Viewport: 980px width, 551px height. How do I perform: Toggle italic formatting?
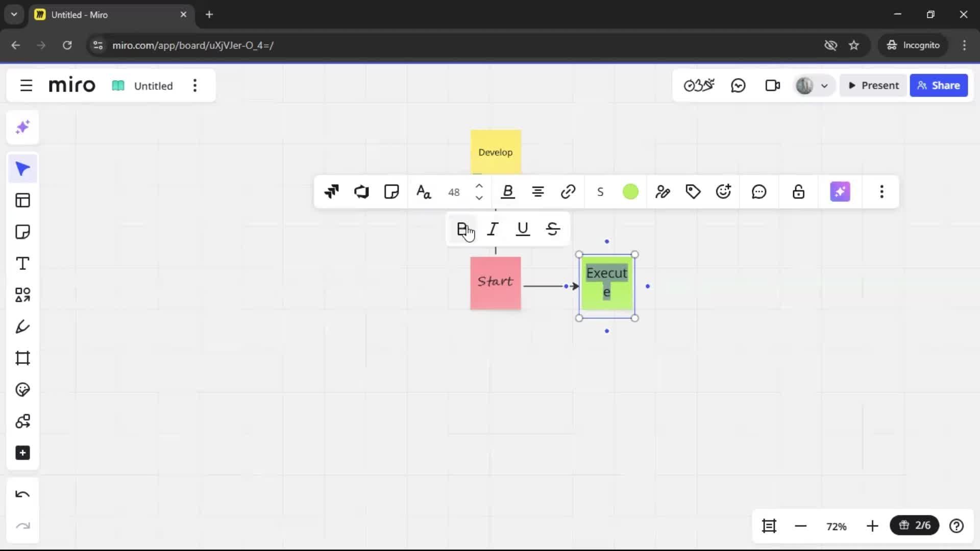pyautogui.click(x=493, y=229)
